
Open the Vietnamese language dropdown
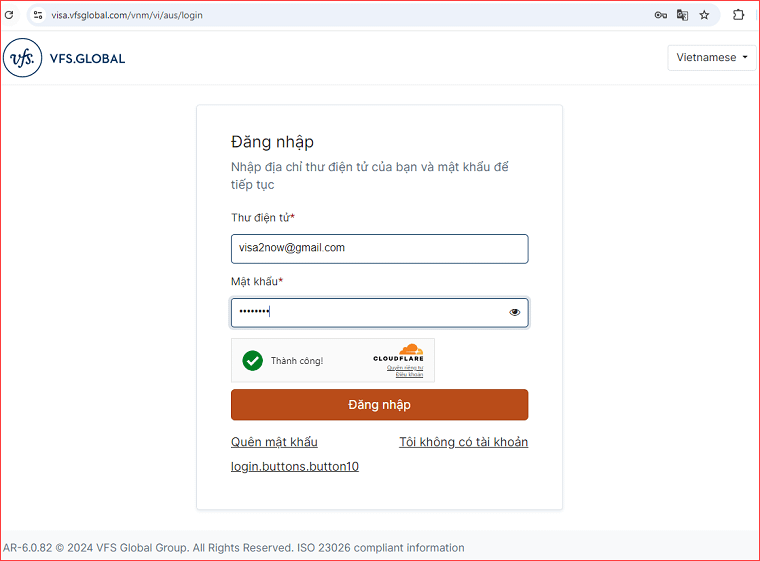[713, 58]
